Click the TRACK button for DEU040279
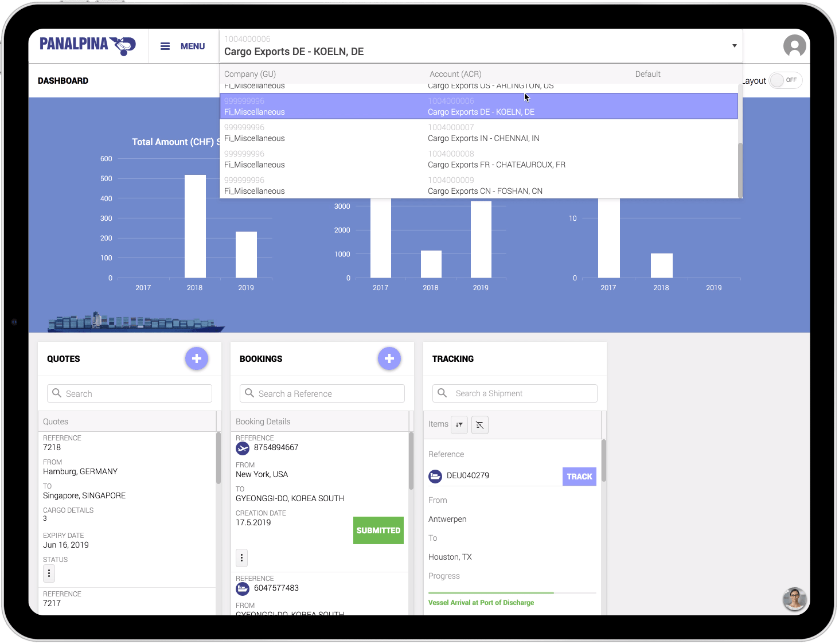 [579, 477]
